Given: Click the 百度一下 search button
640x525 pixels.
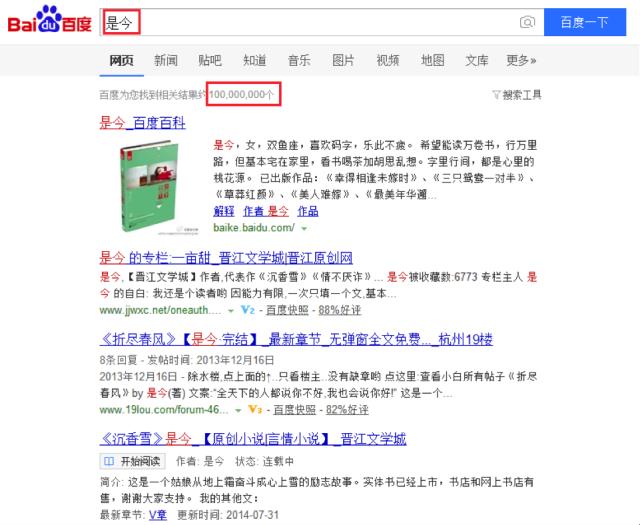Looking at the screenshot, I should [x=585, y=22].
